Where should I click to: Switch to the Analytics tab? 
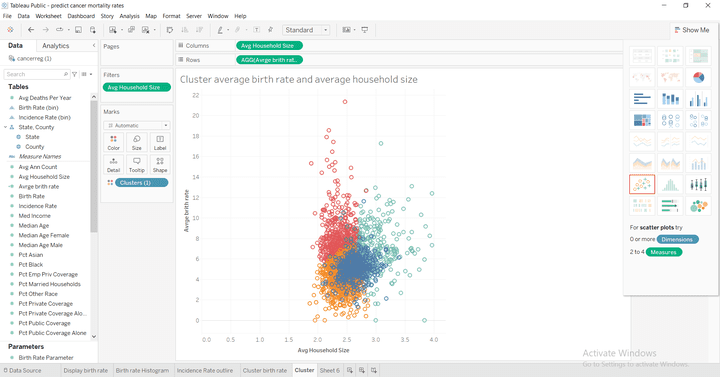pyautogui.click(x=56, y=46)
